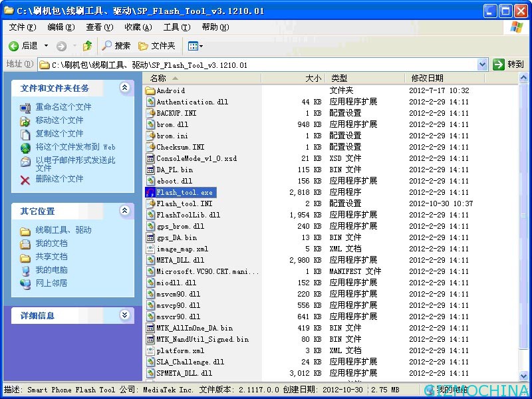Open the Edit (编辑) menu
Viewport: 532px width, 399px height.
pyautogui.click(x=61, y=27)
